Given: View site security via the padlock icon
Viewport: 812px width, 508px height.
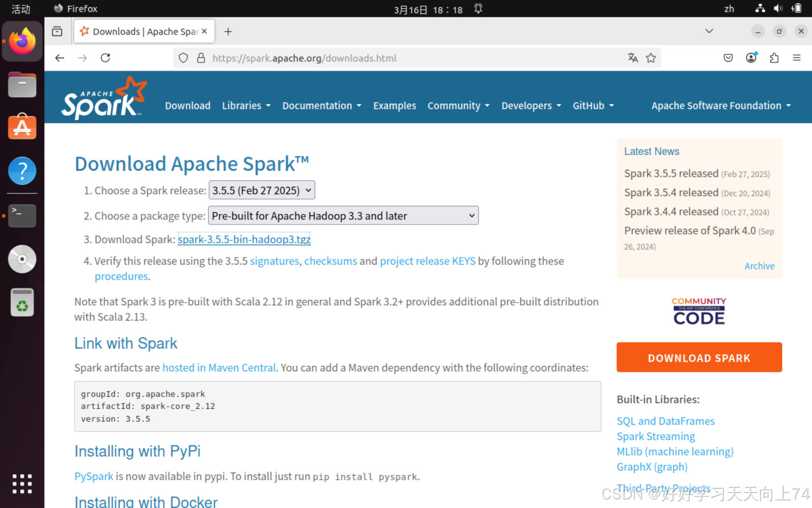Looking at the screenshot, I should (x=201, y=58).
